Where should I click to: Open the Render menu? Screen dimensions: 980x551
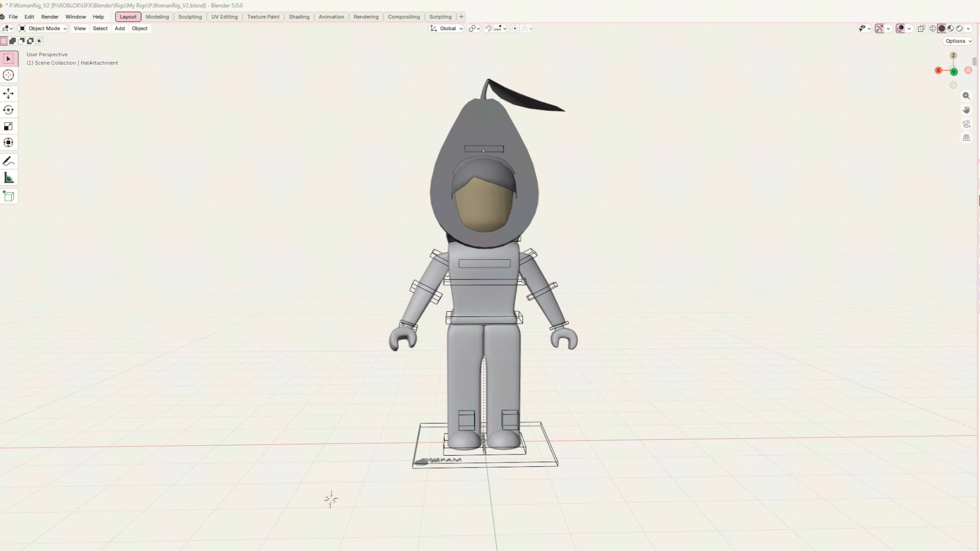tap(50, 17)
